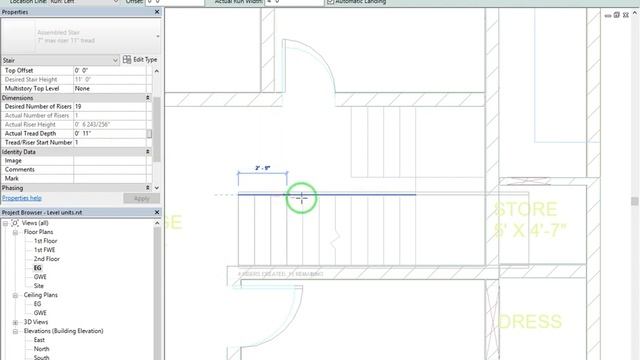Click the Actual Number of Risers value

[x=109, y=116]
